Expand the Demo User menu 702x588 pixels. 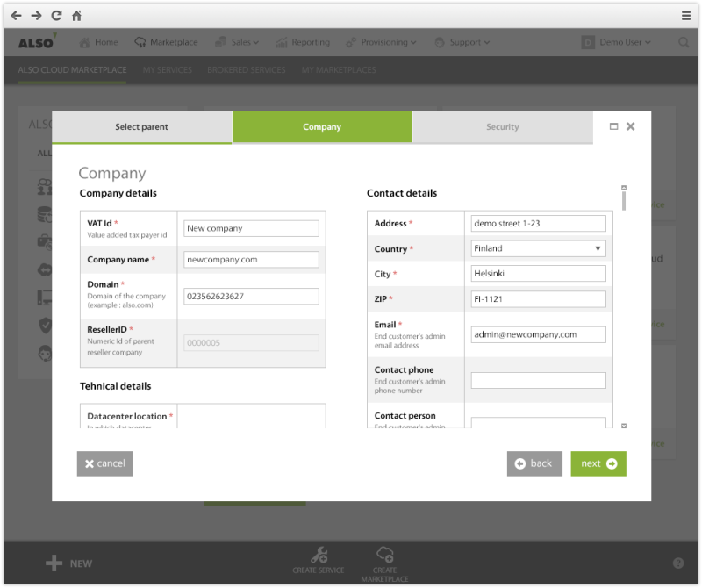(617, 42)
